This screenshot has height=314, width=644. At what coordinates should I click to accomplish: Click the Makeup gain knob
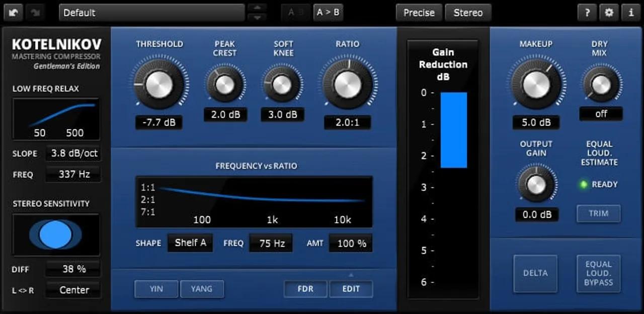(x=536, y=84)
